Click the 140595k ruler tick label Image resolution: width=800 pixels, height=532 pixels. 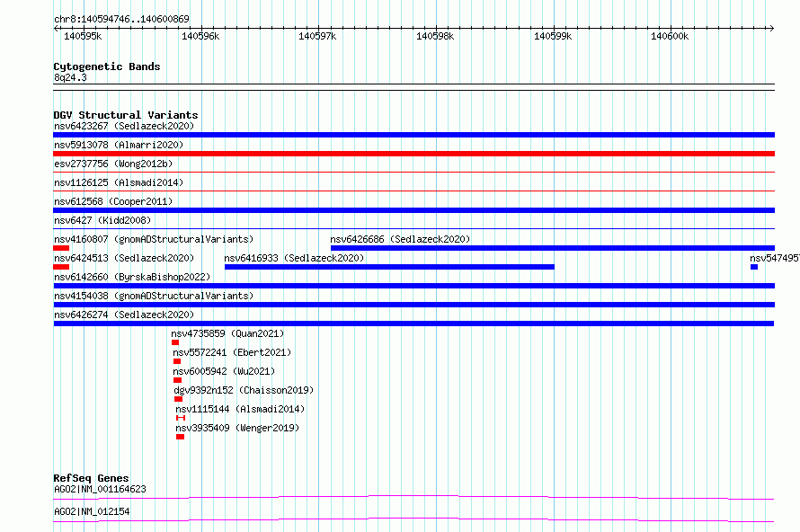(x=83, y=36)
